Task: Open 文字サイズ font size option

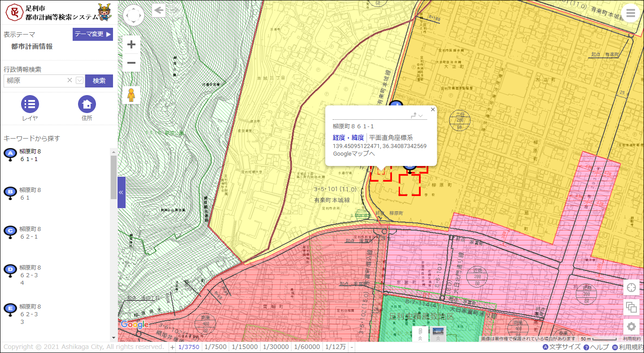Action: (x=561, y=347)
